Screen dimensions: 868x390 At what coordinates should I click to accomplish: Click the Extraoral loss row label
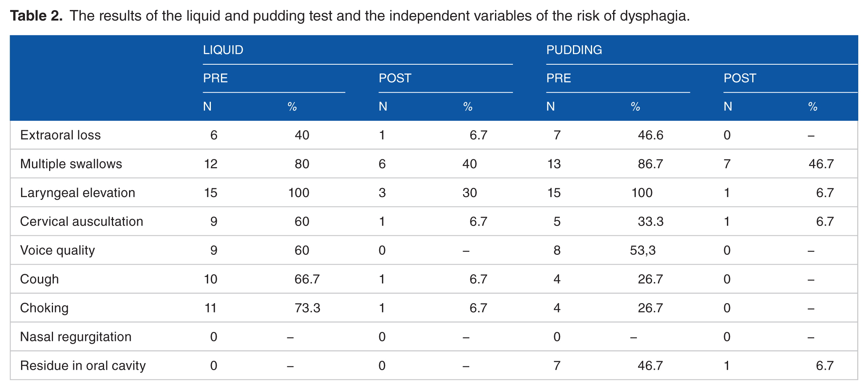pos(60,135)
